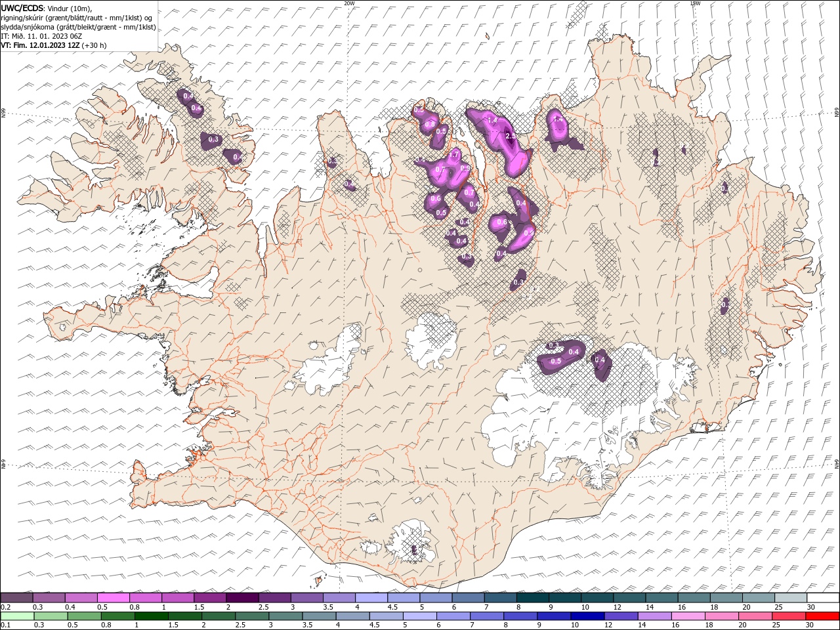Click the 0.5 value on the Vatnajökull glacier patch
The image size is (840, 630).
coord(556,362)
